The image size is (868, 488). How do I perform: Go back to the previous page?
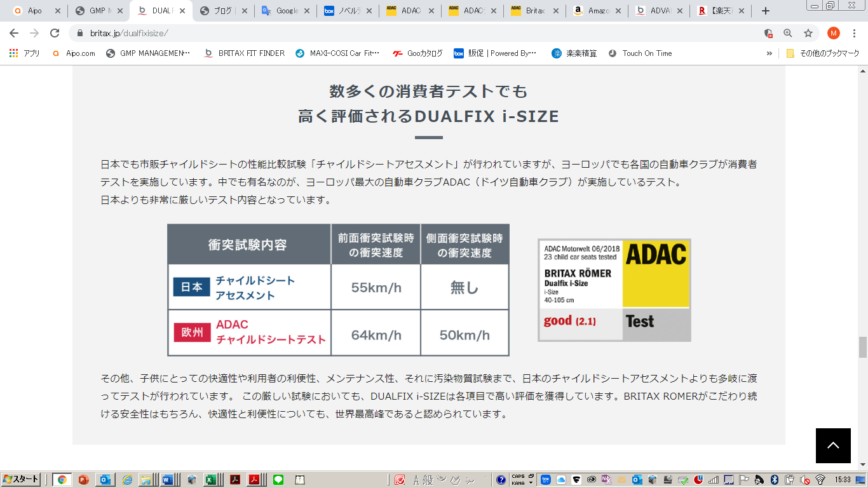coord(14,33)
